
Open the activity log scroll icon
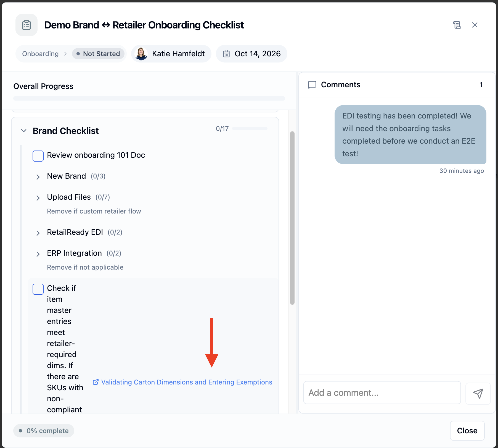click(457, 25)
